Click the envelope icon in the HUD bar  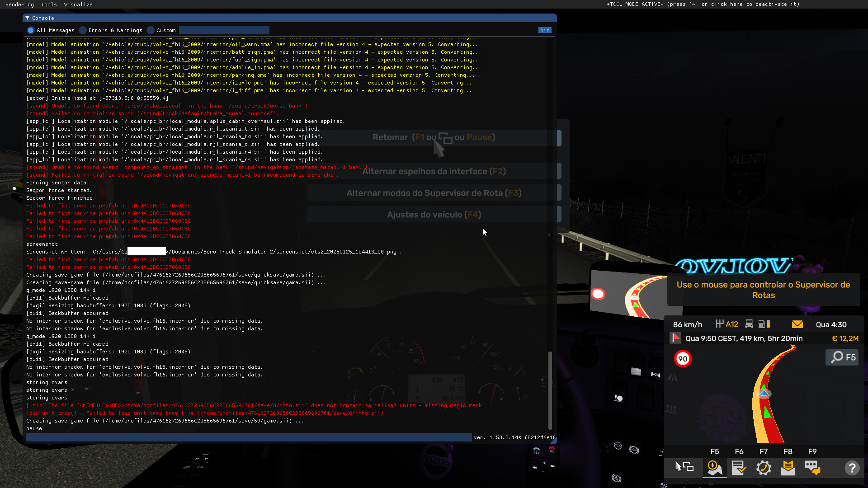click(797, 324)
